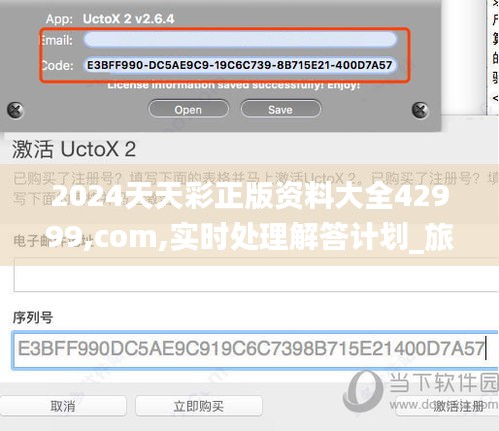499x431 pixels.
Task: Click the www.downxia.com watermark link
Action: point(443,404)
